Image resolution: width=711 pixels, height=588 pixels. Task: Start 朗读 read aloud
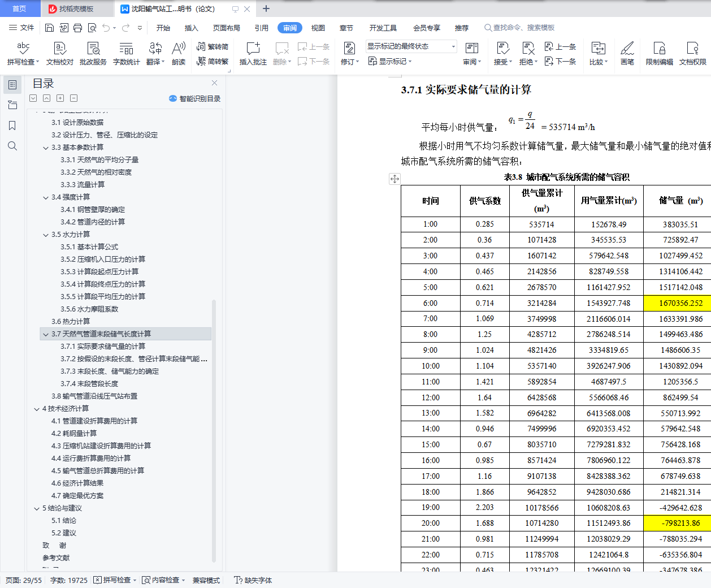point(179,54)
